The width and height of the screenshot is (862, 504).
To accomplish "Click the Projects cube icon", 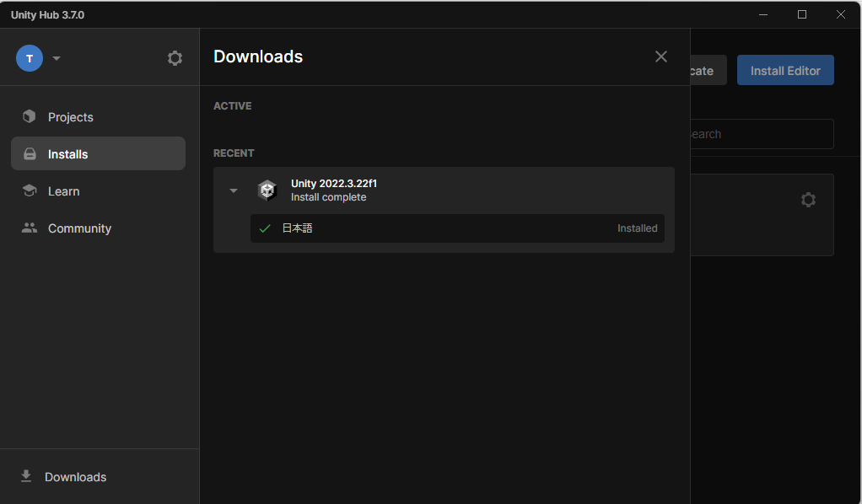I will point(30,116).
